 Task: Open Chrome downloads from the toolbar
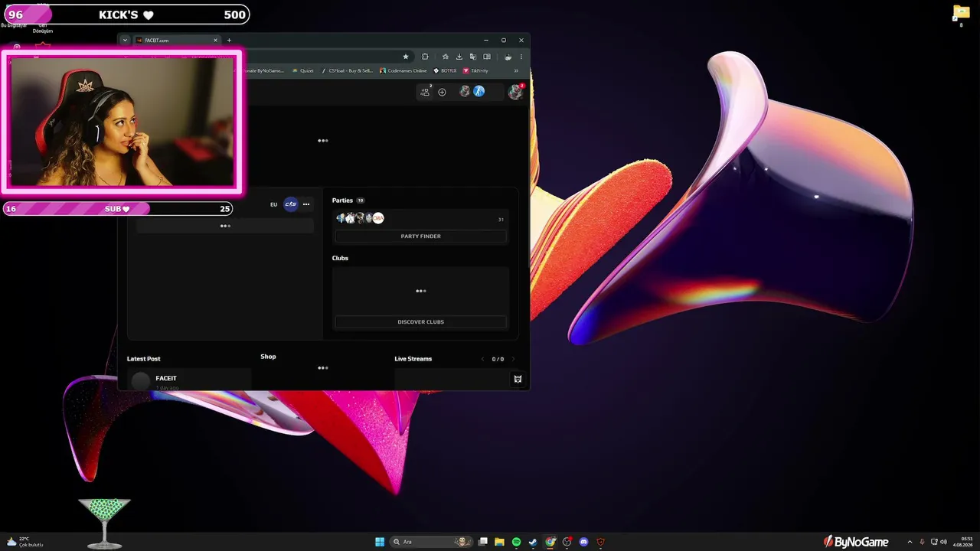(459, 57)
